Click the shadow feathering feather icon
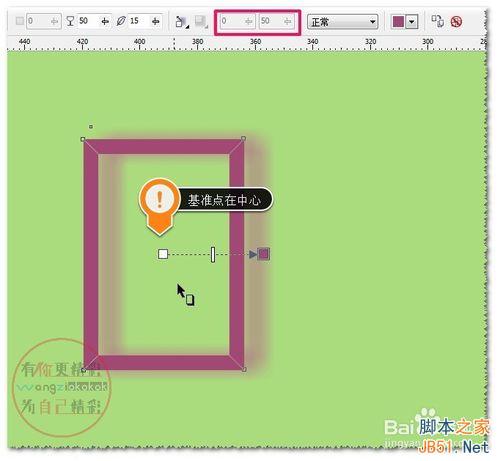The image size is (500, 461). 121,22
